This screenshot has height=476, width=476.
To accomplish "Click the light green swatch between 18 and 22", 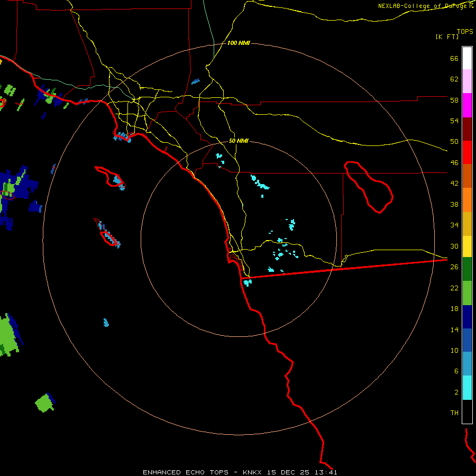I will [x=467, y=292].
